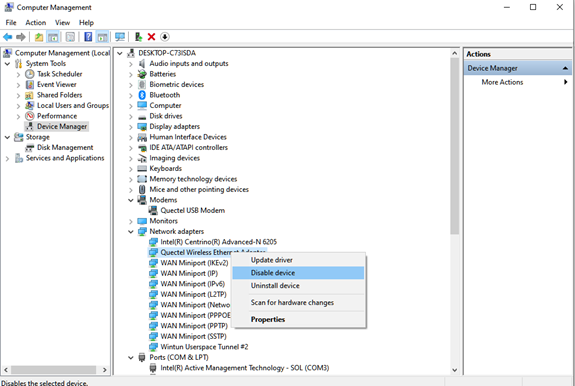This screenshot has width=575, height=386.
Task: Expand the Imaging devices category
Action: (131, 159)
